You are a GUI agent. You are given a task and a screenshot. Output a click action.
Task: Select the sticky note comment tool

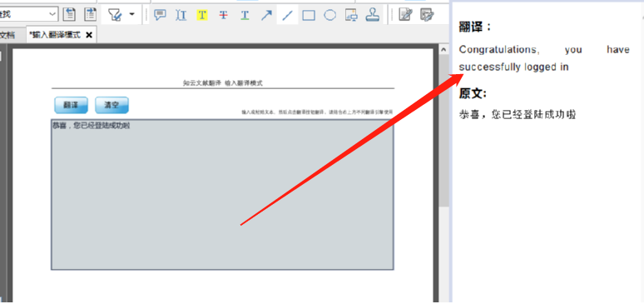pos(160,15)
